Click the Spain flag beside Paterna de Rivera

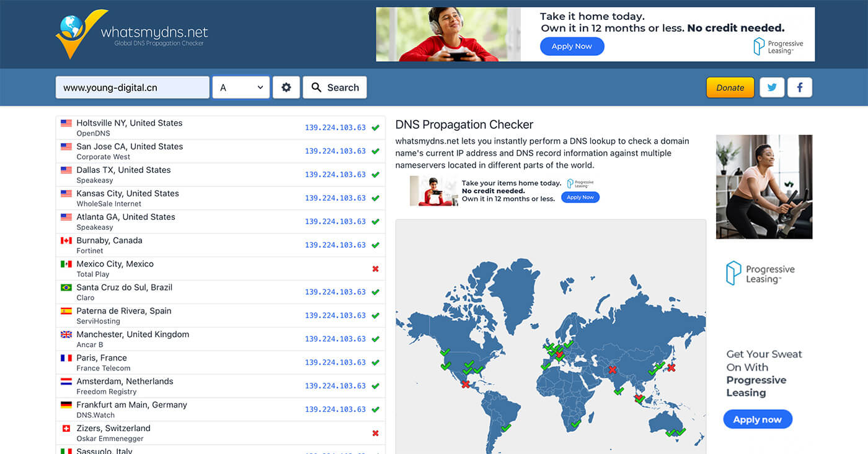[x=66, y=311]
